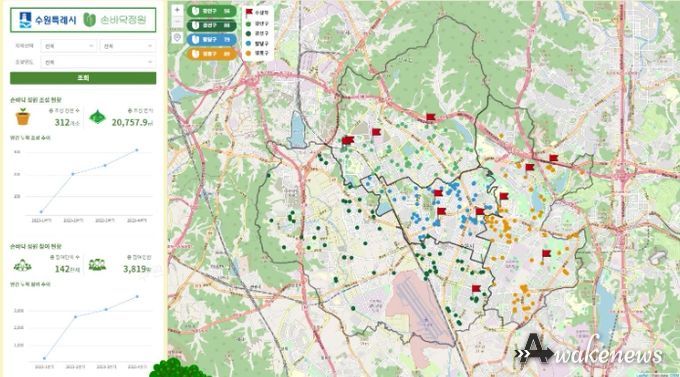Toggle the dark green Gwonseon-gu district pill
The width and height of the screenshot is (680, 377).
click(x=212, y=26)
